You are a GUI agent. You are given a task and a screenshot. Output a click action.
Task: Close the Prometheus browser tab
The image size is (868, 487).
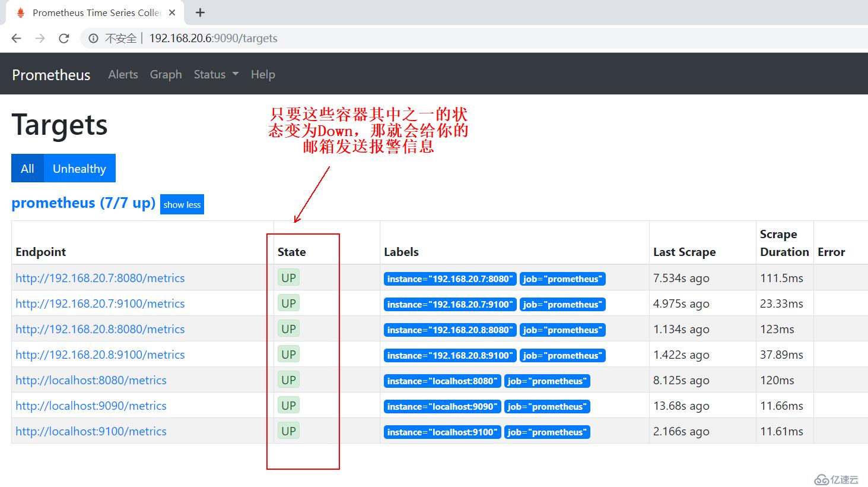(172, 12)
